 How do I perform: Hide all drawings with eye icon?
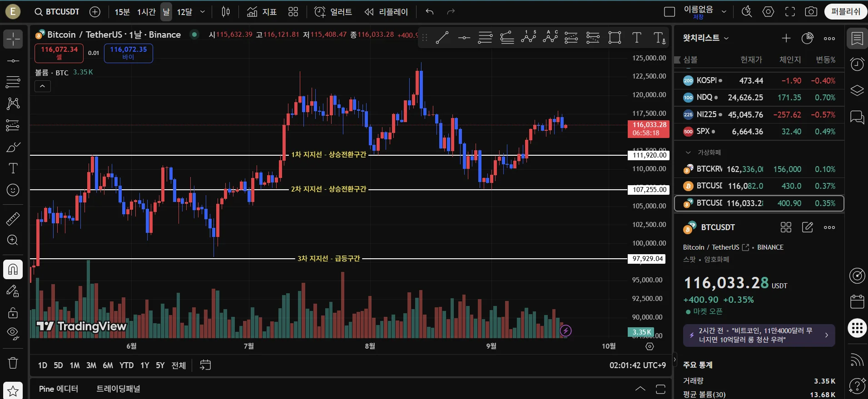tap(13, 334)
